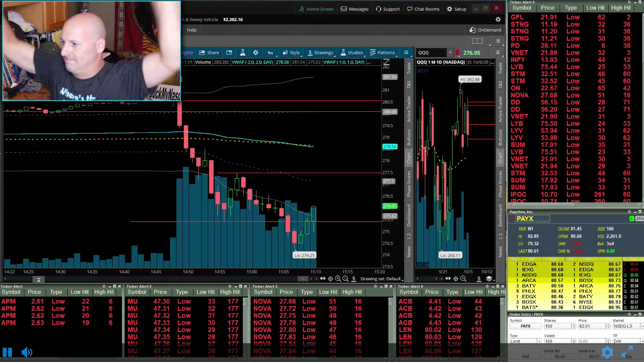644x362 pixels.
Task: Click the Share button on chart toolbar
Action: tap(209, 53)
